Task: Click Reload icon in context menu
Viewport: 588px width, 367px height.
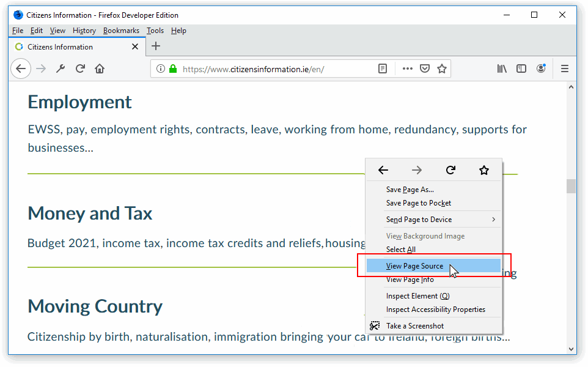Action: tap(450, 171)
